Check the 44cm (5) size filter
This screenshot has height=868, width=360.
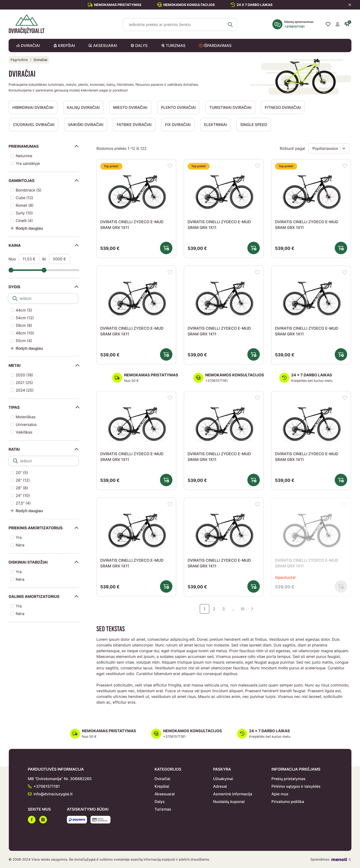click(x=12, y=310)
